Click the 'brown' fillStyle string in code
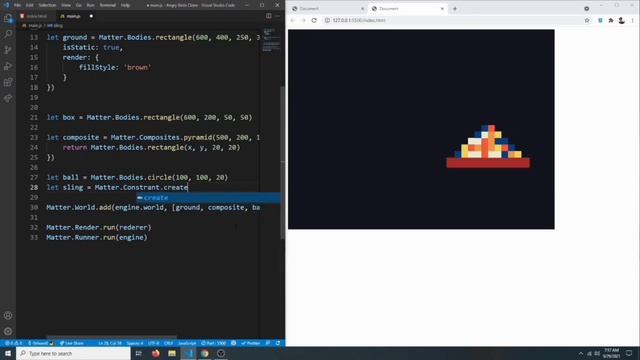Screen dimensions: 640x360 coord(137,67)
